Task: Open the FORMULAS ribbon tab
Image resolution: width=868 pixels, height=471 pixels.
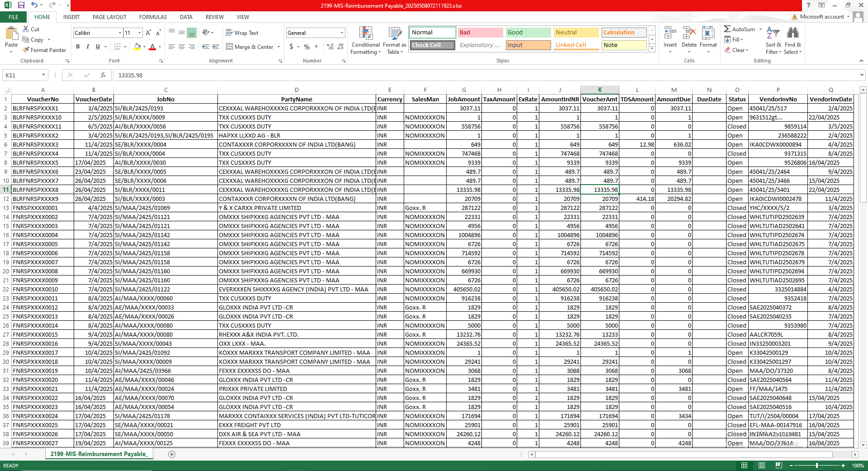Action: 153,17
